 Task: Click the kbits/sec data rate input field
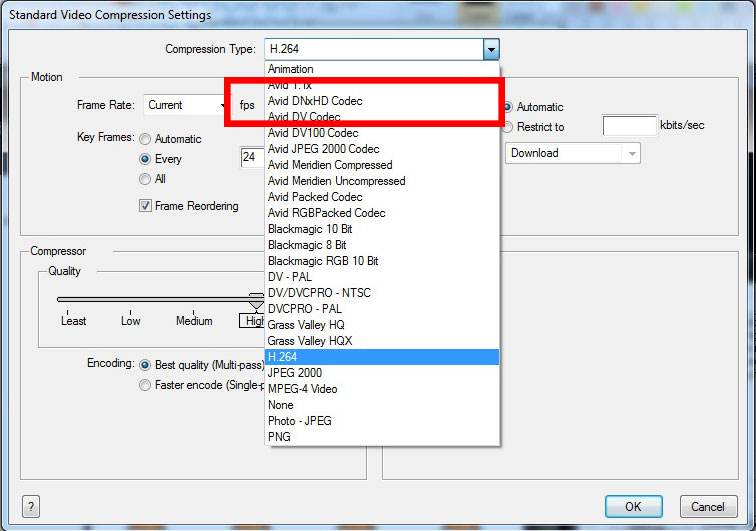pyautogui.click(x=630, y=126)
